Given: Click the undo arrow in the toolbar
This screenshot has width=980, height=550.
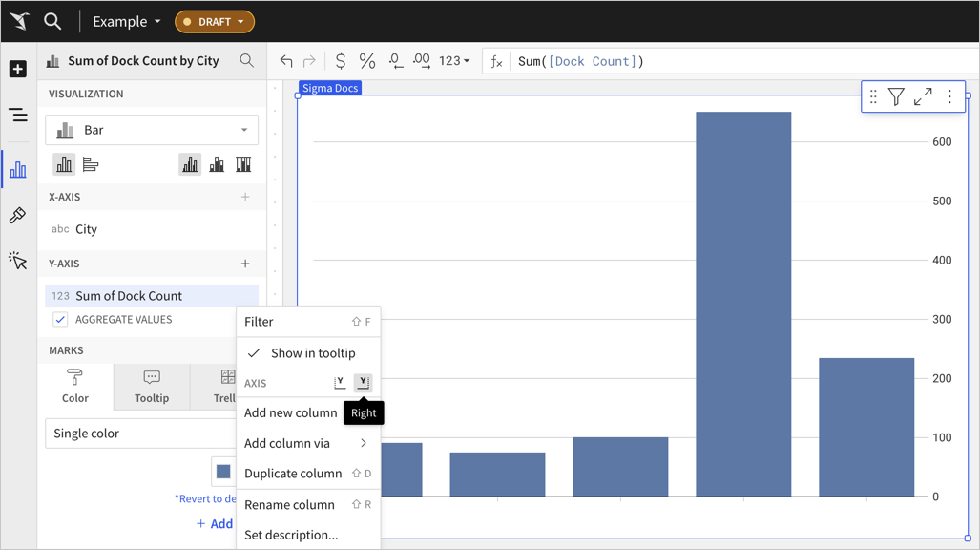Looking at the screenshot, I should tap(286, 61).
